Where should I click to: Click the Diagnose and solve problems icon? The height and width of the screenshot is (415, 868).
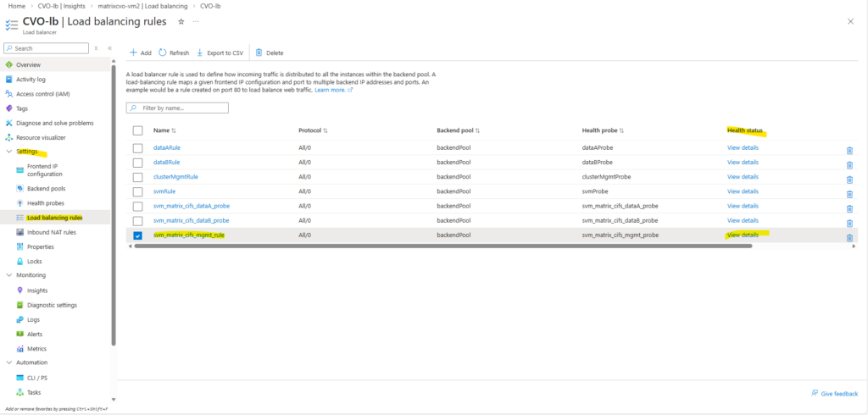tap(8, 123)
